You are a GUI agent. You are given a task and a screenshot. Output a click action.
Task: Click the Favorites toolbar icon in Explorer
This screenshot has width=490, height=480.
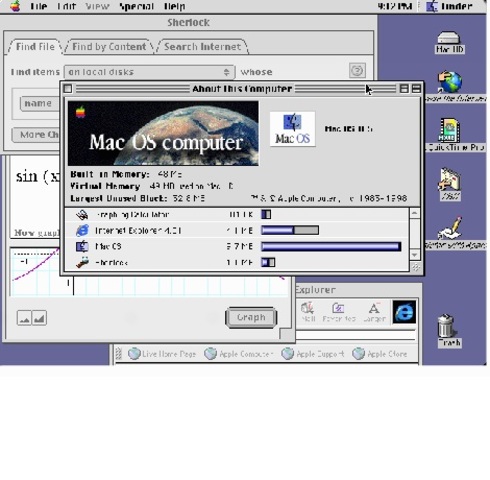click(339, 312)
